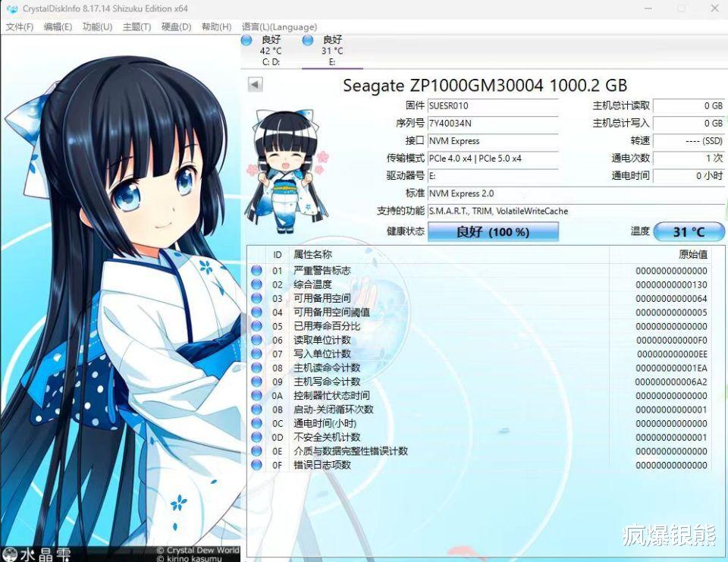Click the 水晶雫 logo at bottom left
728x562 pixels.
click(x=36, y=554)
